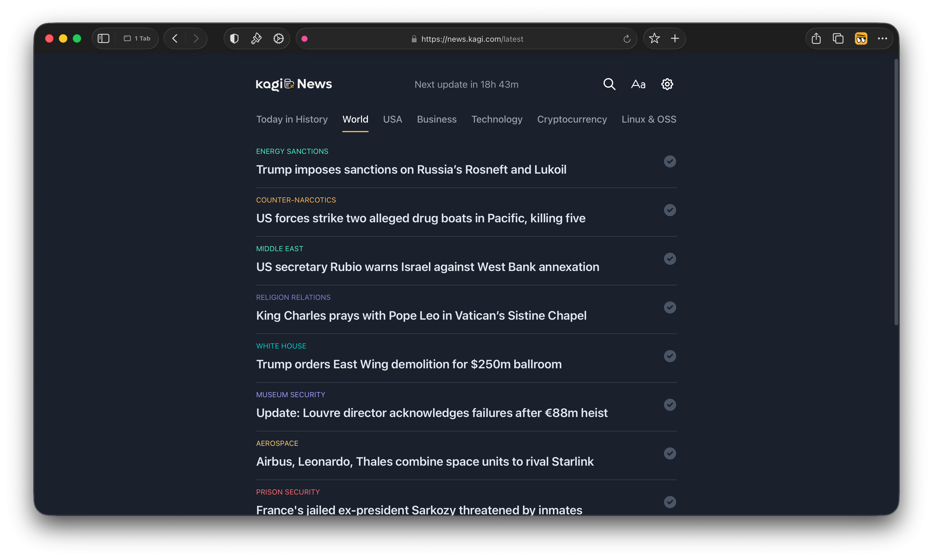Mark the Rosneft sanctions story as read

(670, 162)
